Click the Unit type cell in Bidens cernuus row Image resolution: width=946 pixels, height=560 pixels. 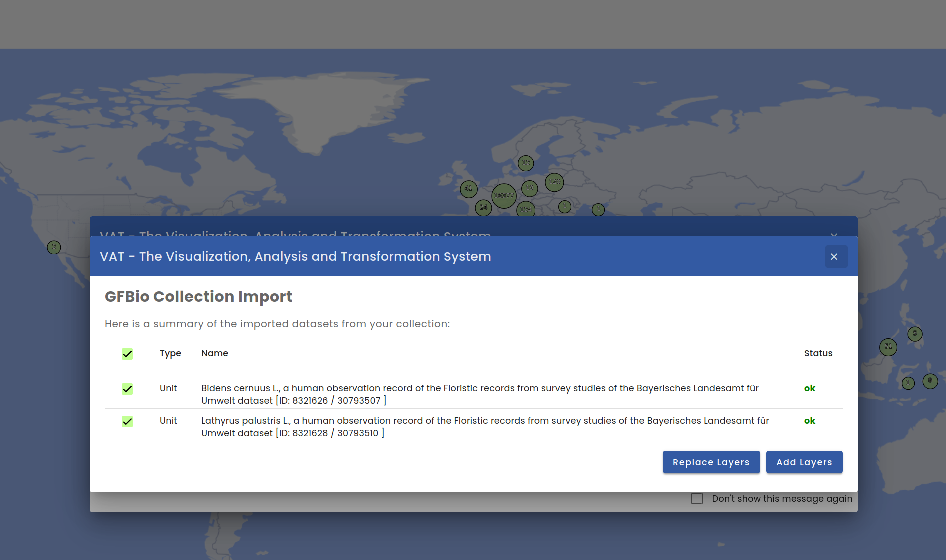[168, 388]
